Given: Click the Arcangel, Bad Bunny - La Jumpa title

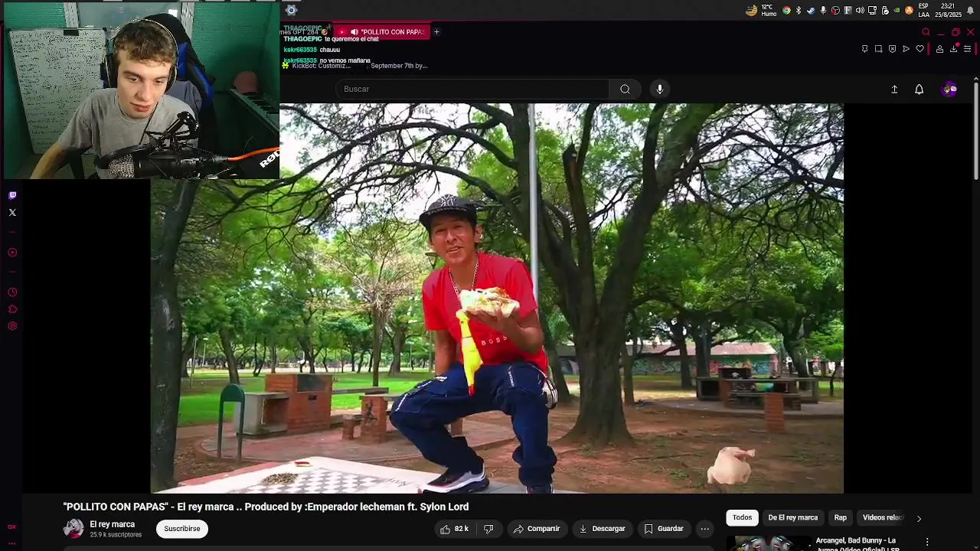Looking at the screenshot, I should (x=857, y=544).
